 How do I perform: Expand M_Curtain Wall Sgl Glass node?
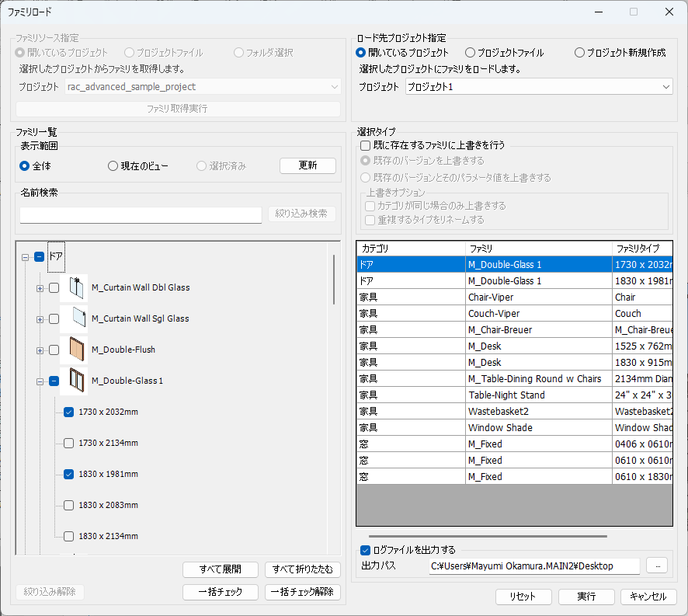(x=40, y=319)
